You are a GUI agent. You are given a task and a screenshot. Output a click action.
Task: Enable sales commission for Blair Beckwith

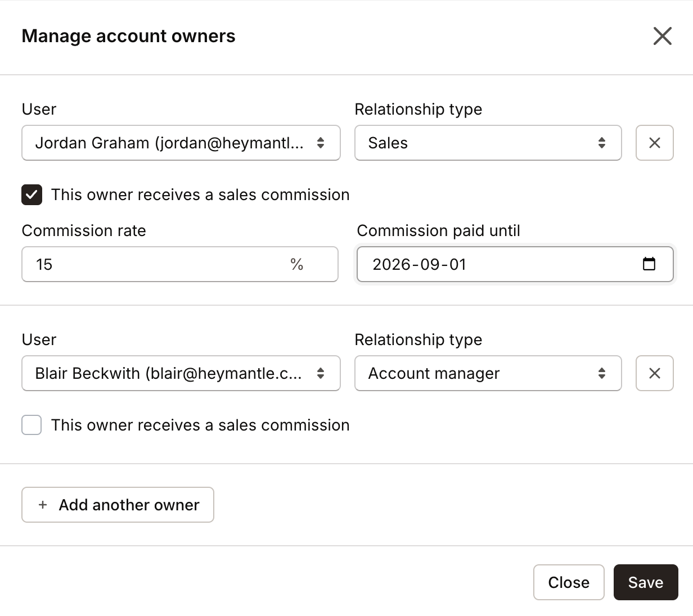(31, 425)
